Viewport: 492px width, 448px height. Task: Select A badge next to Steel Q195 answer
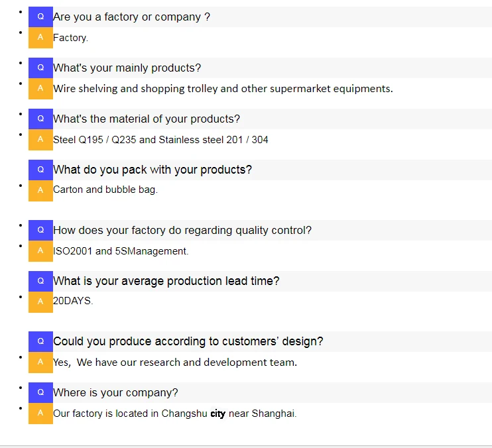pos(40,140)
